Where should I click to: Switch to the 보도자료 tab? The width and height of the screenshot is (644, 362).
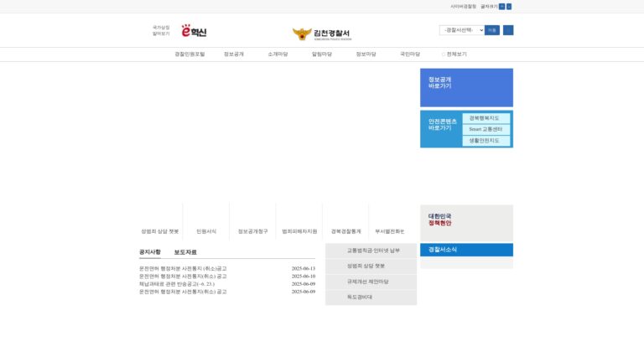[x=185, y=252]
